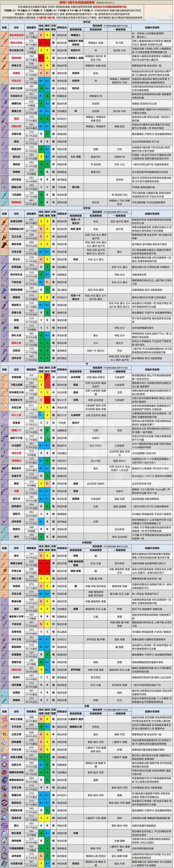The height and width of the screenshot is (868, 174).
Task: Select the 黎明神剑 weapon icon
Action: click(4, 203)
